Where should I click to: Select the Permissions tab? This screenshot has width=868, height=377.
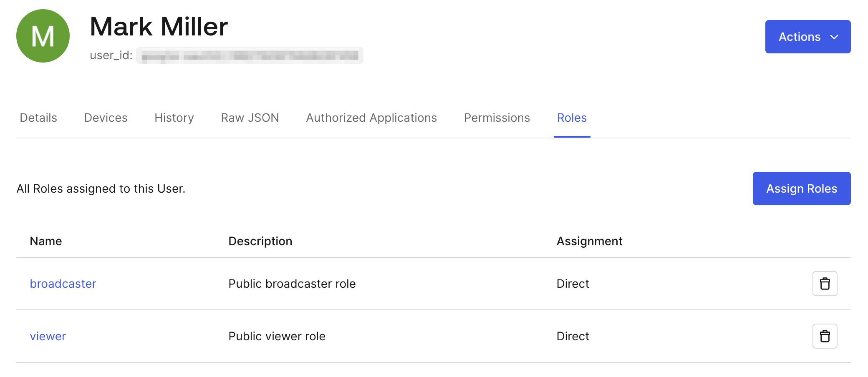click(x=497, y=118)
